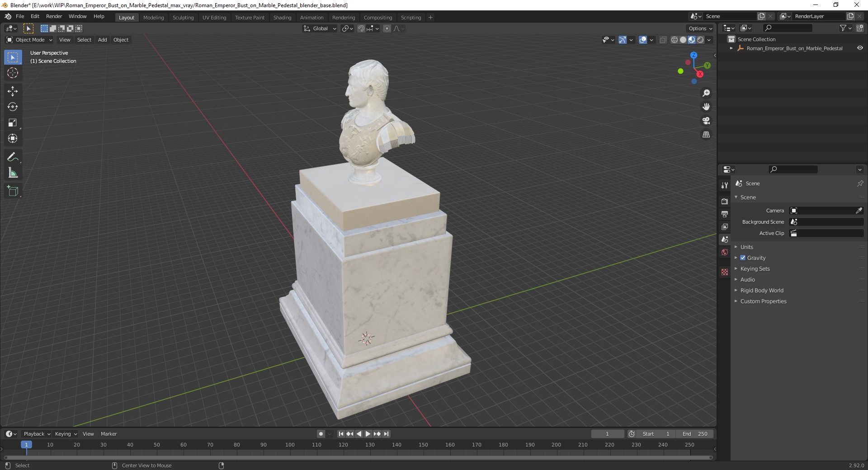Open the Playback dropdown in timeline
Viewport: 868px width, 470px height.
(x=36, y=434)
